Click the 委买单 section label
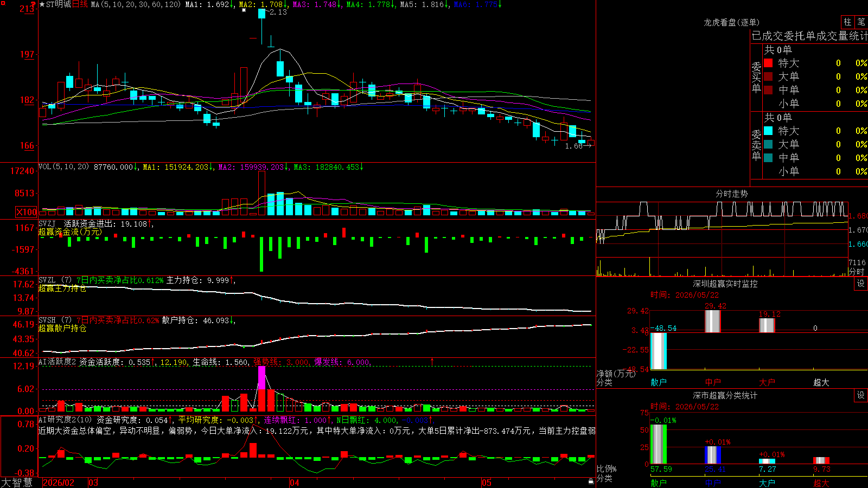This screenshot has height=488, width=868. pos(756,77)
